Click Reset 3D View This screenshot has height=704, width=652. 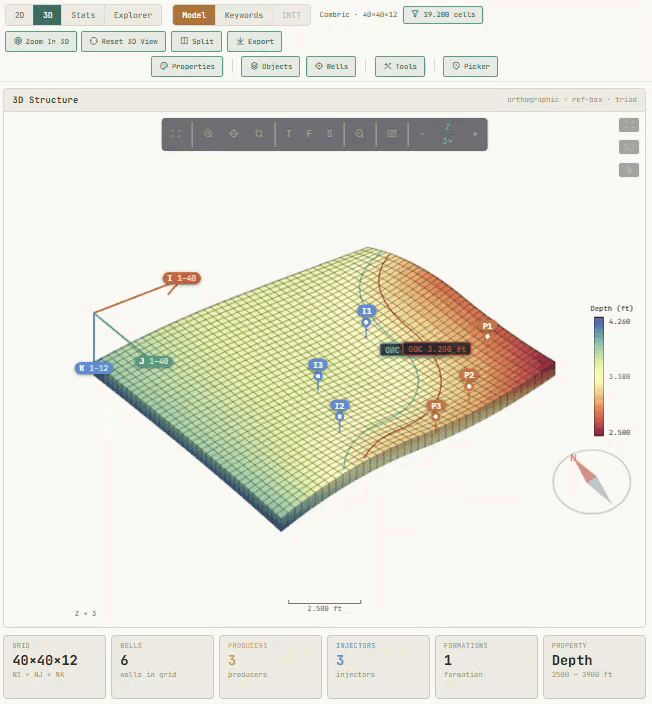pyautogui.click(x=123, y=41)
